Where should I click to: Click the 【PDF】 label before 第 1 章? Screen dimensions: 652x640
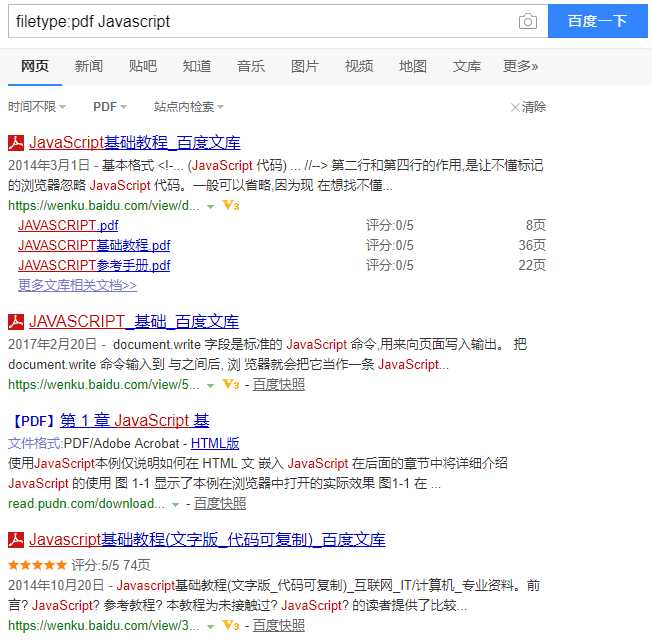tap(33, 421)
